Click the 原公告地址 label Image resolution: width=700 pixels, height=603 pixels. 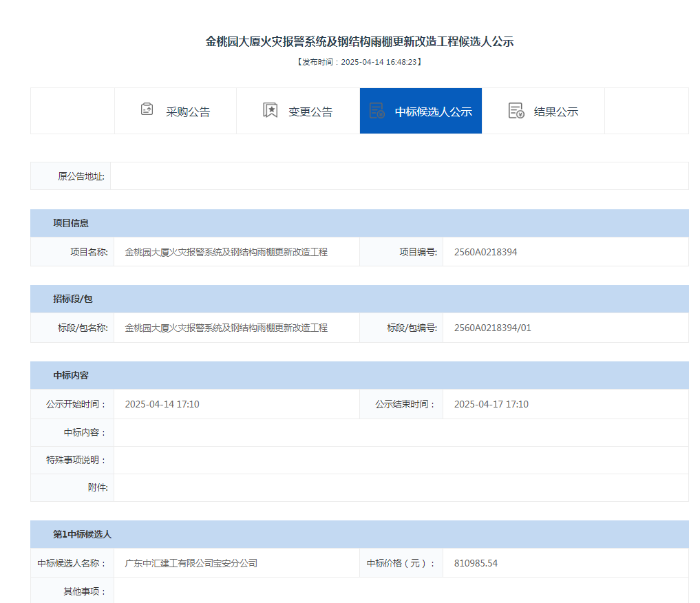pyautogui.click(x=81, y=176)
